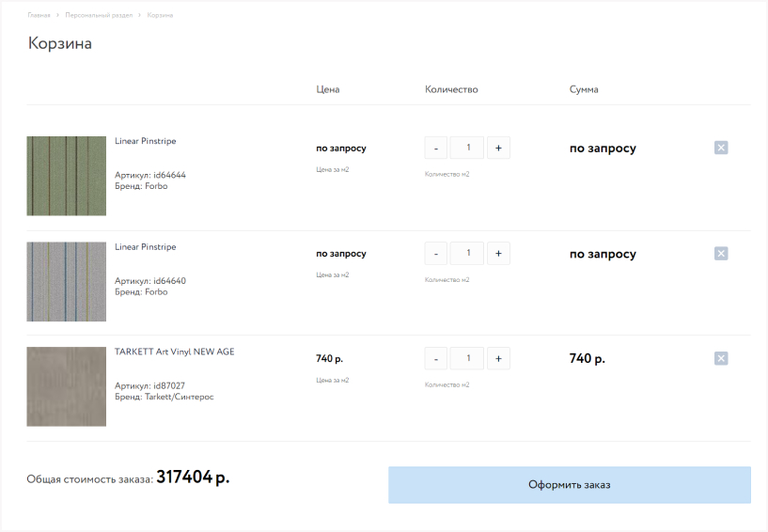Click the Оформить заказ button
The width and height of the screenshot is (768, 532).
(569, 485)
